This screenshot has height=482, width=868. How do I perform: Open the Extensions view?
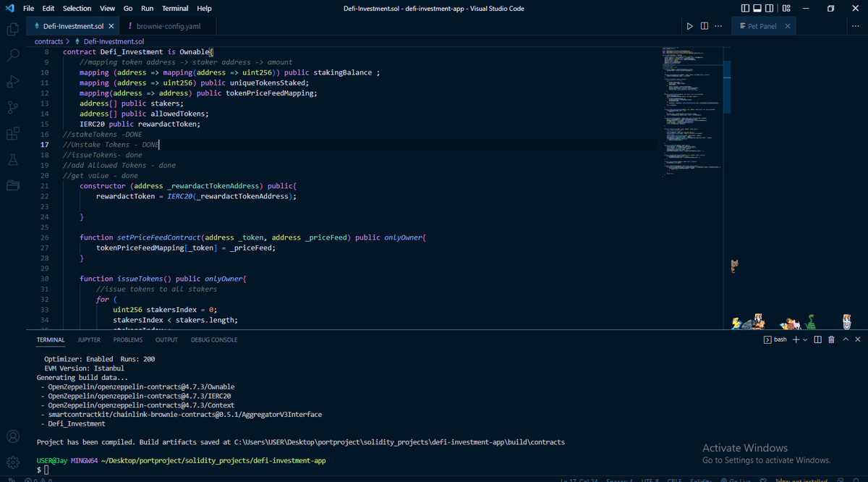(12, 133)
